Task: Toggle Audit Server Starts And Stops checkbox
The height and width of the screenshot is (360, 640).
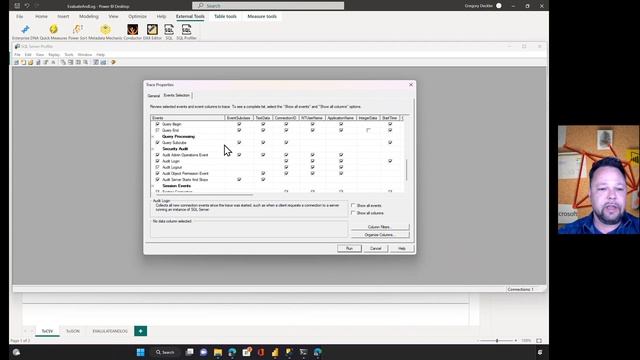Action: coord(158,179)
